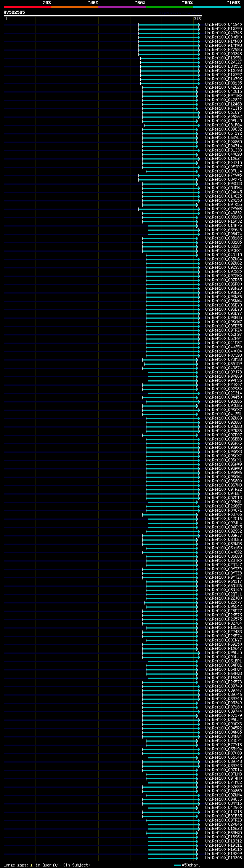Select the UniRef100_B9T1N0 label
The height and width of the screenshot is (868, 244).
[x=223, y=96]
